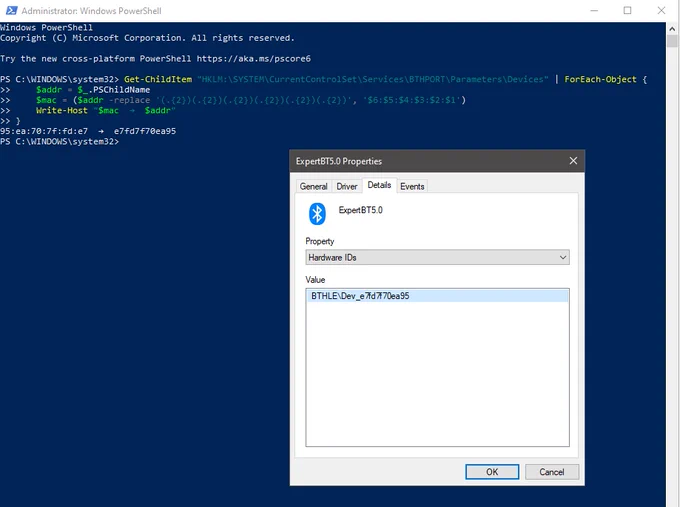Viewport: 680px width, 507px height.
Task: Maximize the PowerShell window
Action: coord(627,10)
